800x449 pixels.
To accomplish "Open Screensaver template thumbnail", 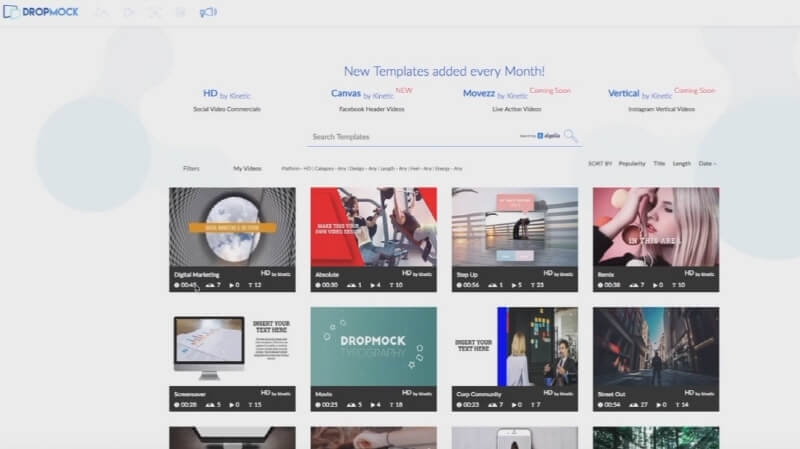I will pos(232,346).
